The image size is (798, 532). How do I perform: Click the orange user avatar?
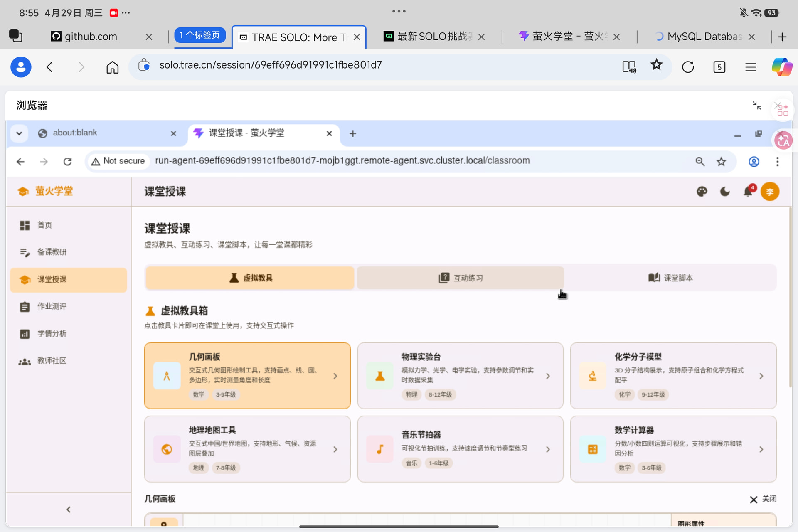[770, 192]
